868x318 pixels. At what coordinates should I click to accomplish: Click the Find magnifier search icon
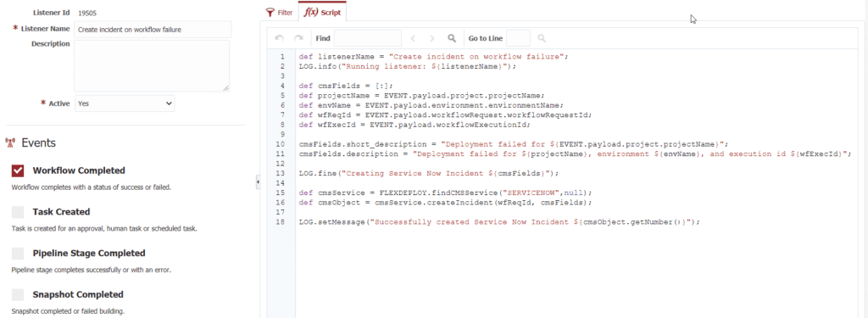(452, 38)
